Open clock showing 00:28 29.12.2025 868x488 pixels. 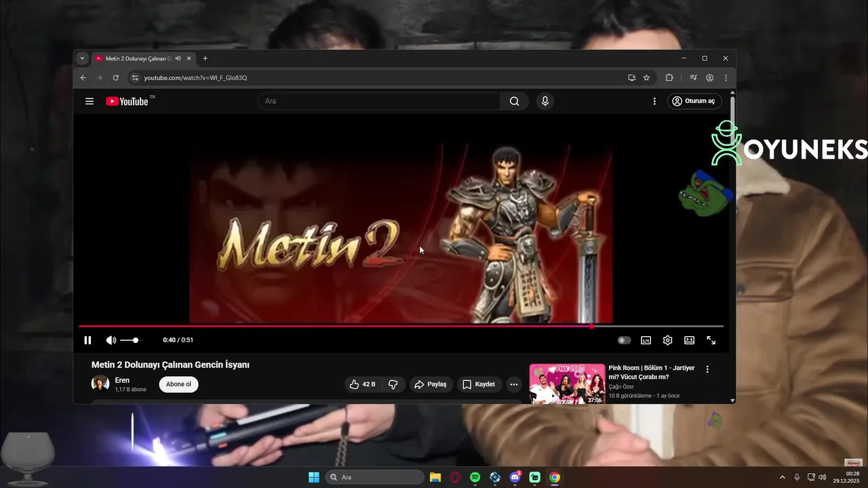846,477
